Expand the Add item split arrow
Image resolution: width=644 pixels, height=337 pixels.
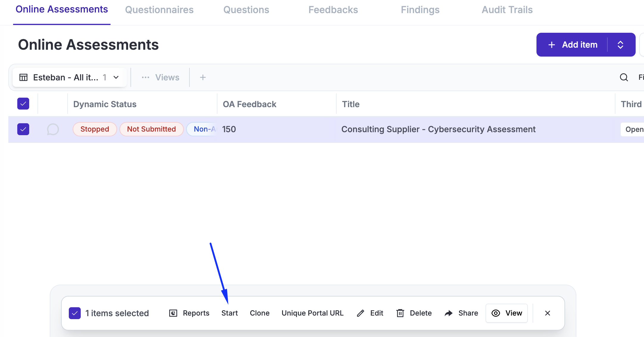[620, 45]
